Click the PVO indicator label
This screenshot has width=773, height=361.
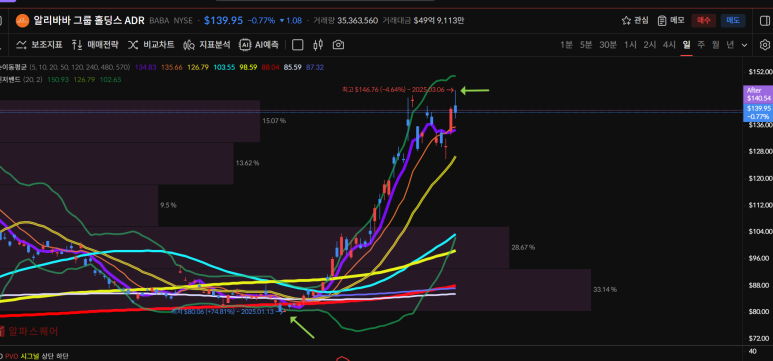click(x=12, y=356)
